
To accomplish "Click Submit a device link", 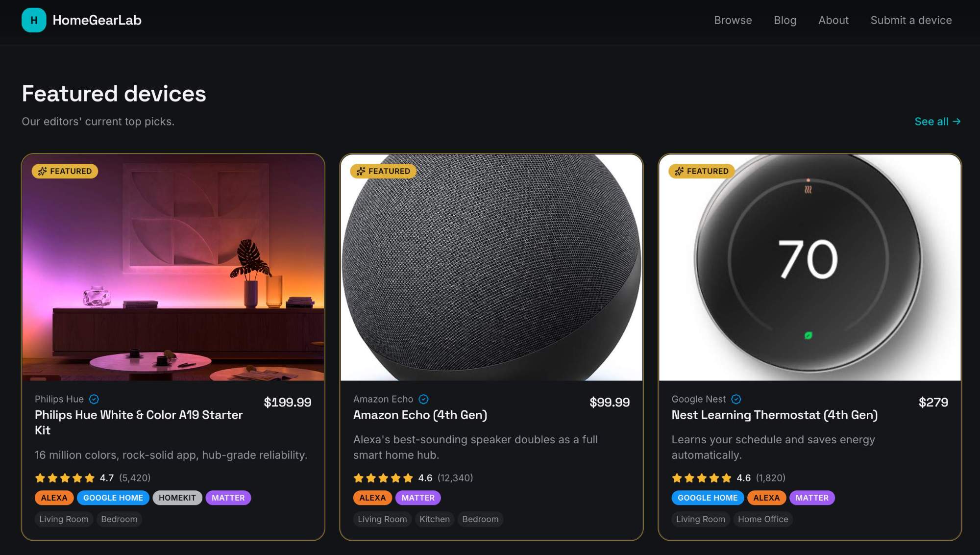I will point(911,20).
